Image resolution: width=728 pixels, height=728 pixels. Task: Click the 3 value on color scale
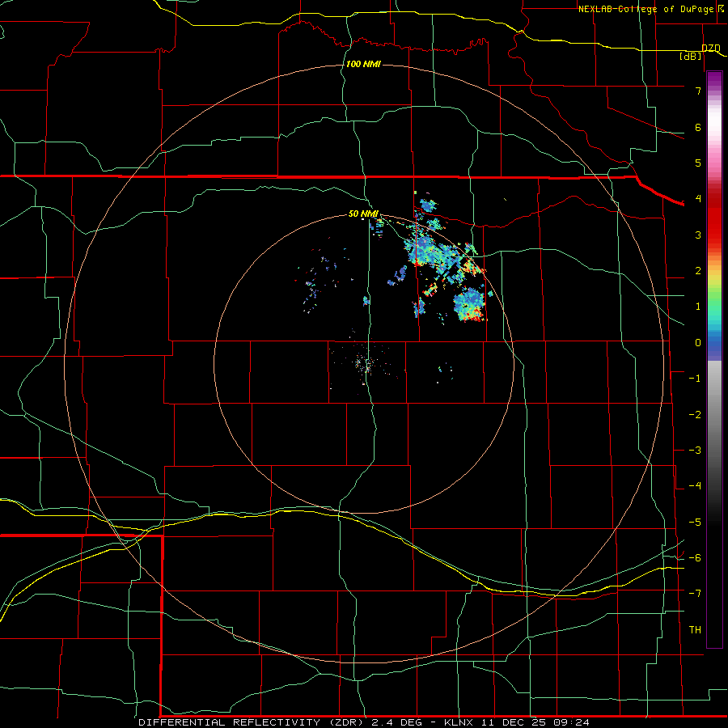pos(698,235)
